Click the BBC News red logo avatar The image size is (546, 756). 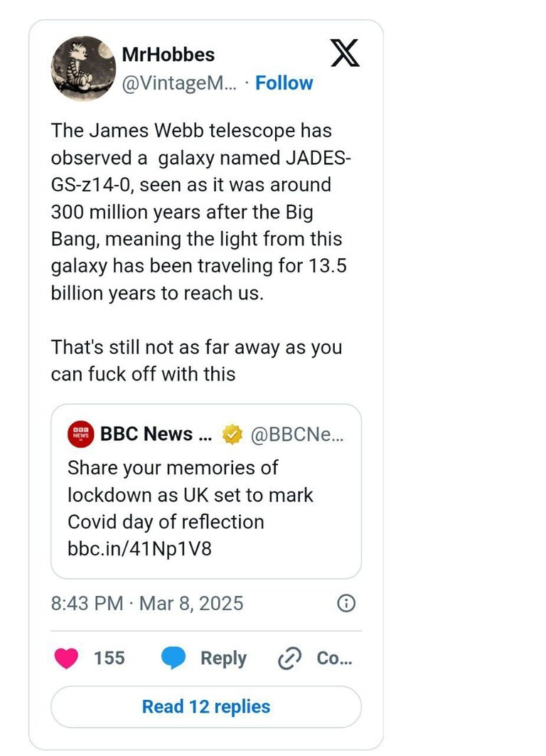[81, 435]
